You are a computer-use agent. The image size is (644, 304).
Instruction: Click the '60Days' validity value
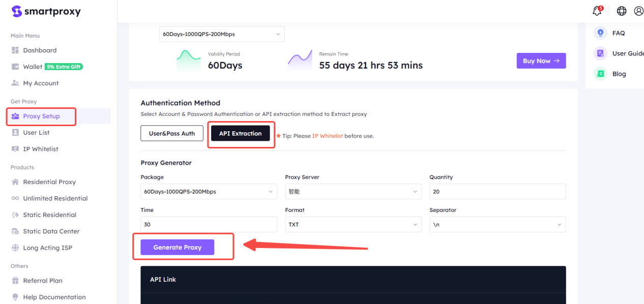[x=225, y=65]
